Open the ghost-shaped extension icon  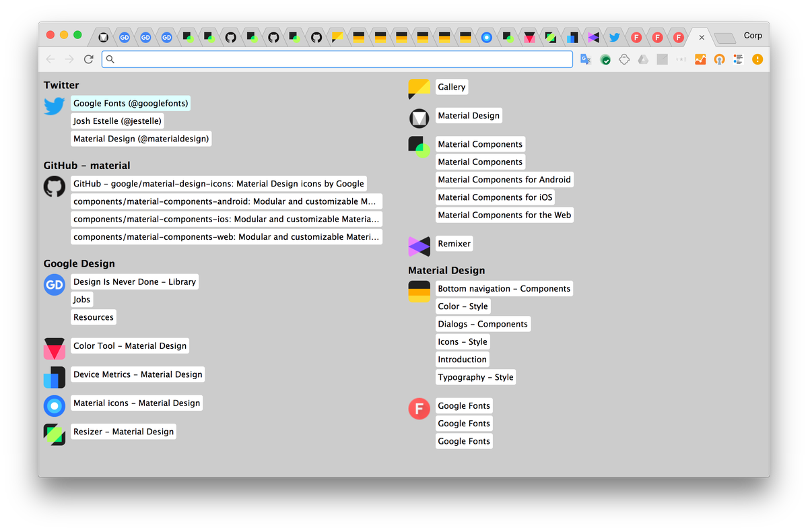(624, 59)
